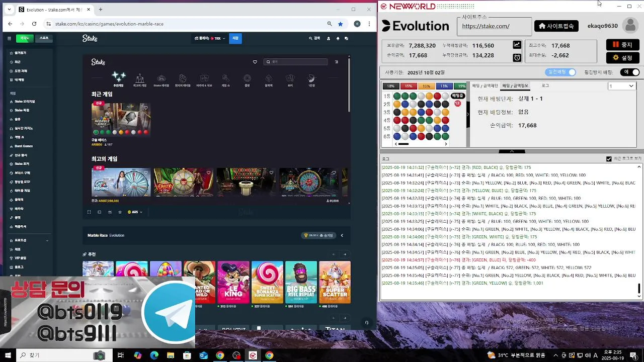Open the Stake user profile icon
Image resolution: width=644 pixels, height=362 pixels.
click(x=329, y=38)
